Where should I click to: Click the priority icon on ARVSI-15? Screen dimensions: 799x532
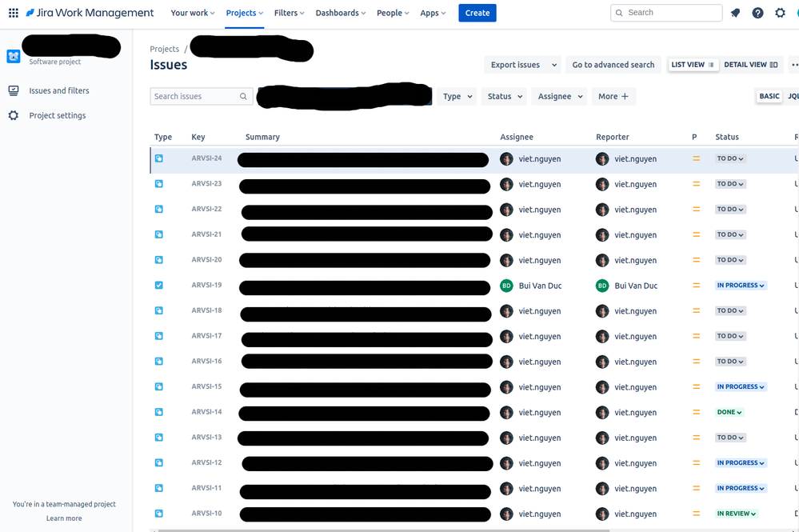[x=696, y=386]
